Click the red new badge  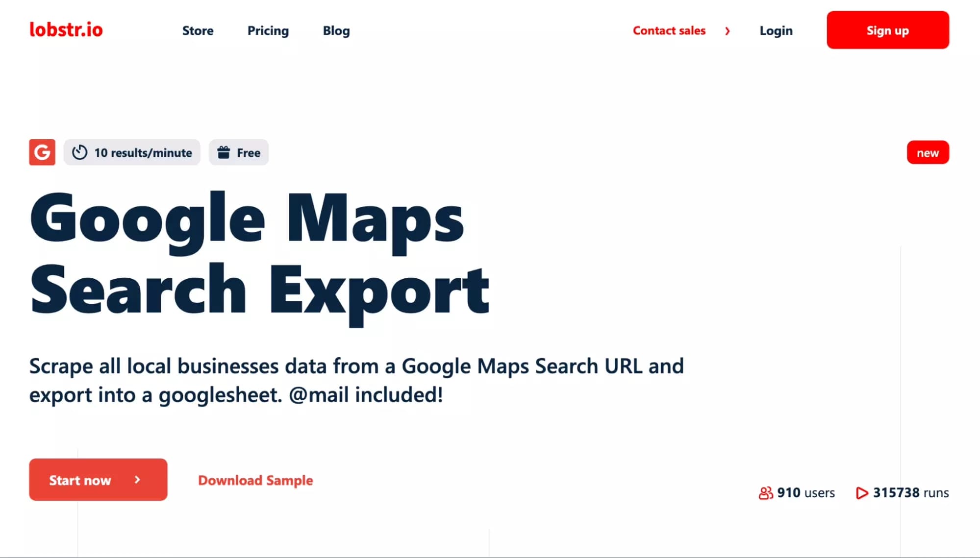pyautogui.click(x=928, y=152)
